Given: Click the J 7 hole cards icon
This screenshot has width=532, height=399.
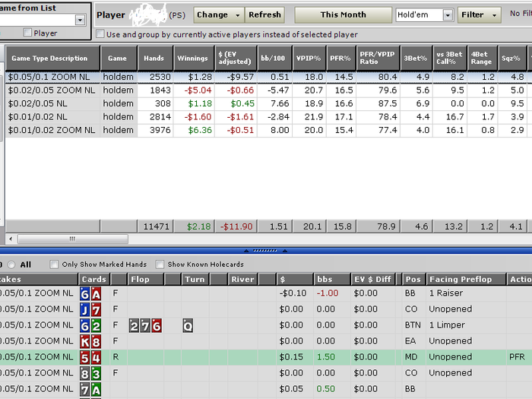Looking at the screenshot, I should 90,309.
